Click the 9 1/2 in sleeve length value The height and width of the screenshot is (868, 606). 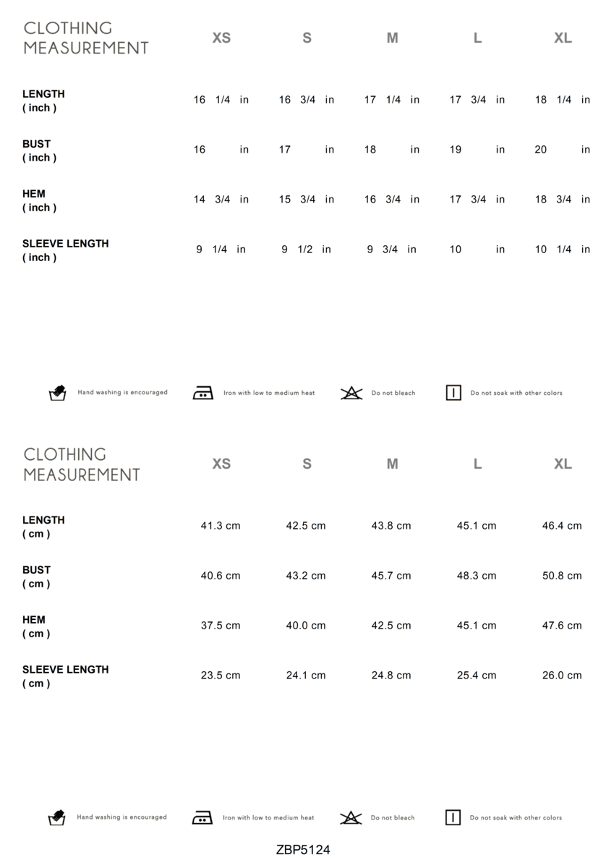306,250
